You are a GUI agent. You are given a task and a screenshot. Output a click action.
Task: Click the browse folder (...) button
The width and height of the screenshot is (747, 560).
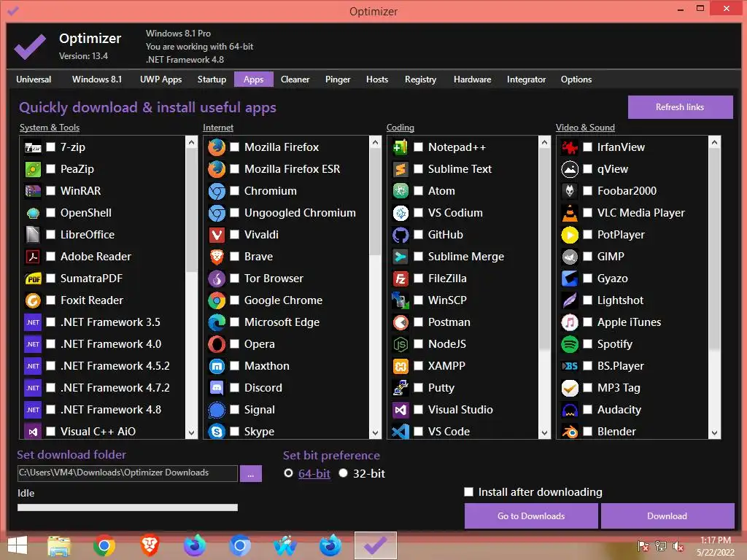click(251, 474)
